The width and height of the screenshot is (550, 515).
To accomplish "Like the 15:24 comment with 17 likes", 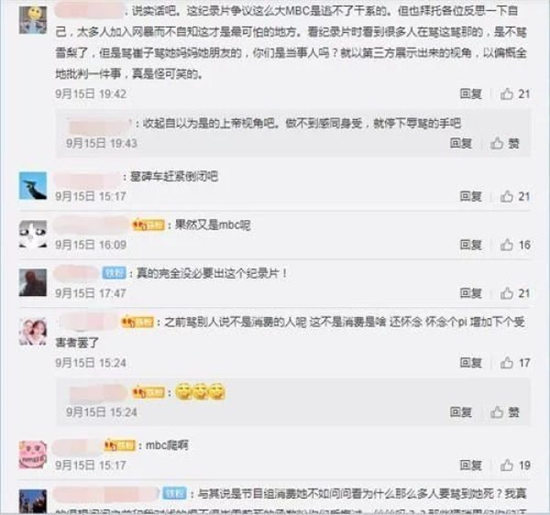I will [515, 363].
